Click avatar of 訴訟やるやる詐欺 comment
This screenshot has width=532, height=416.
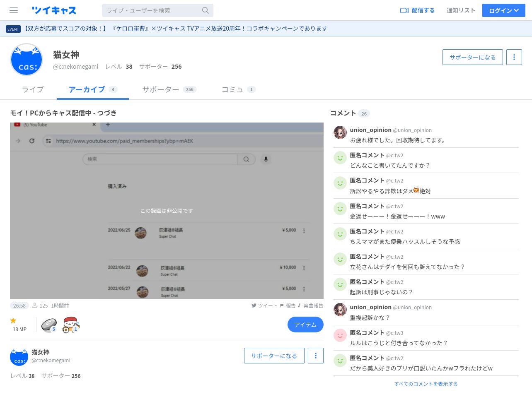point(340,183)
